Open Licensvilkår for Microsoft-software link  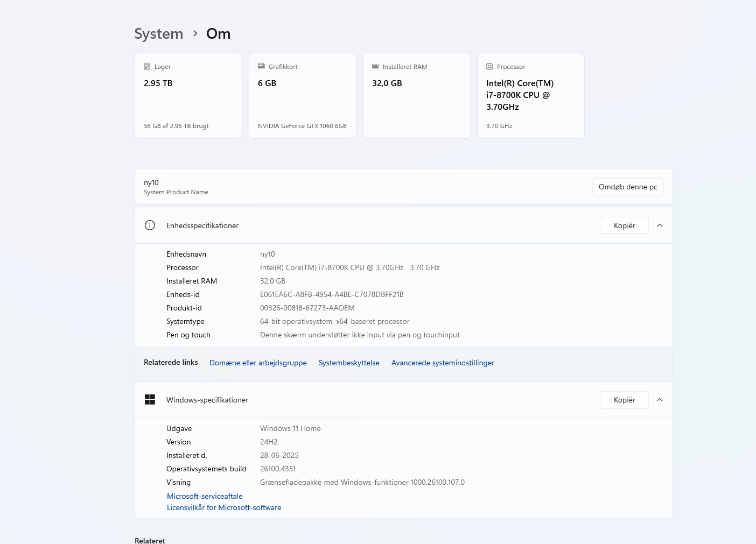224,507
